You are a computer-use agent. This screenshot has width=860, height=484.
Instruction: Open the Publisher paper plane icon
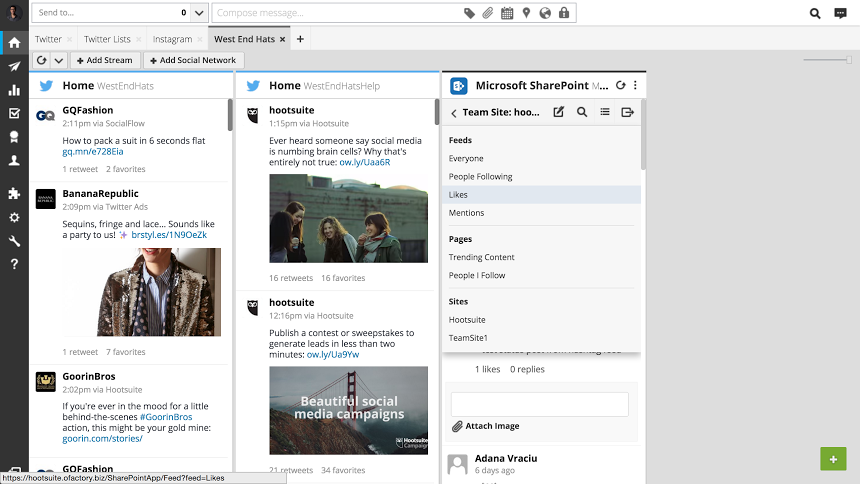(x=14, y=66)
